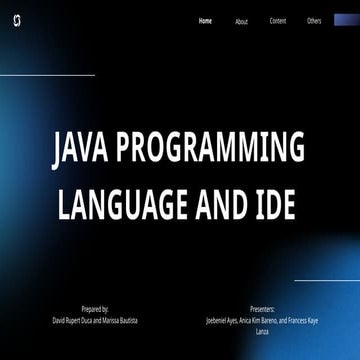Click the 'Presenters:' label

[x=262, y=309]
